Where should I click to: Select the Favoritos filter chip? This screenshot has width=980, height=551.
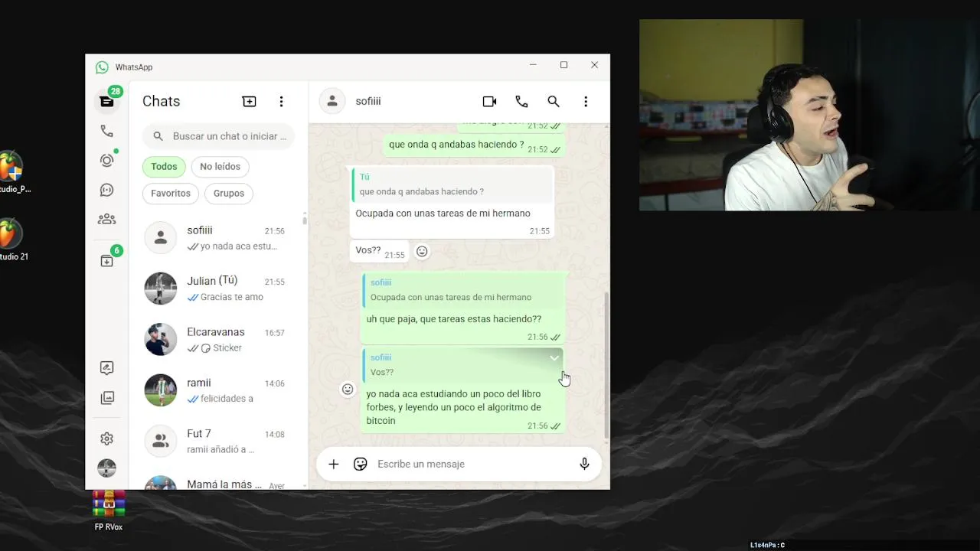coord(171,193)
